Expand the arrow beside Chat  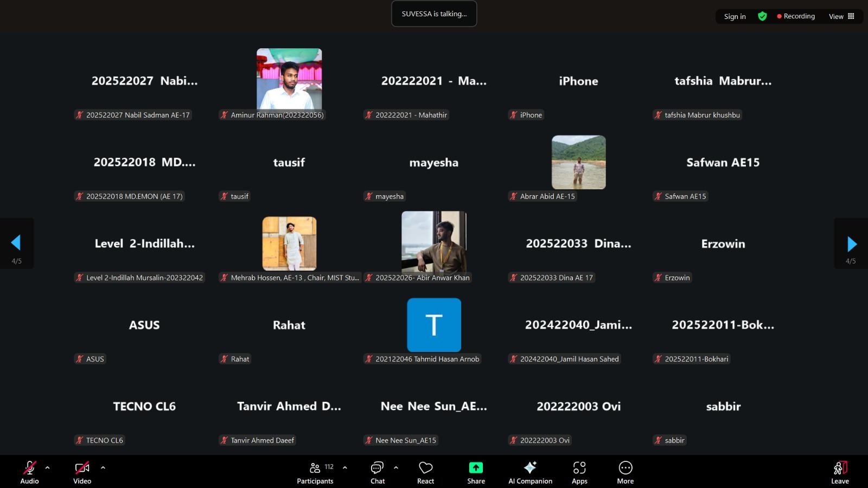click(x=396, y=467)
